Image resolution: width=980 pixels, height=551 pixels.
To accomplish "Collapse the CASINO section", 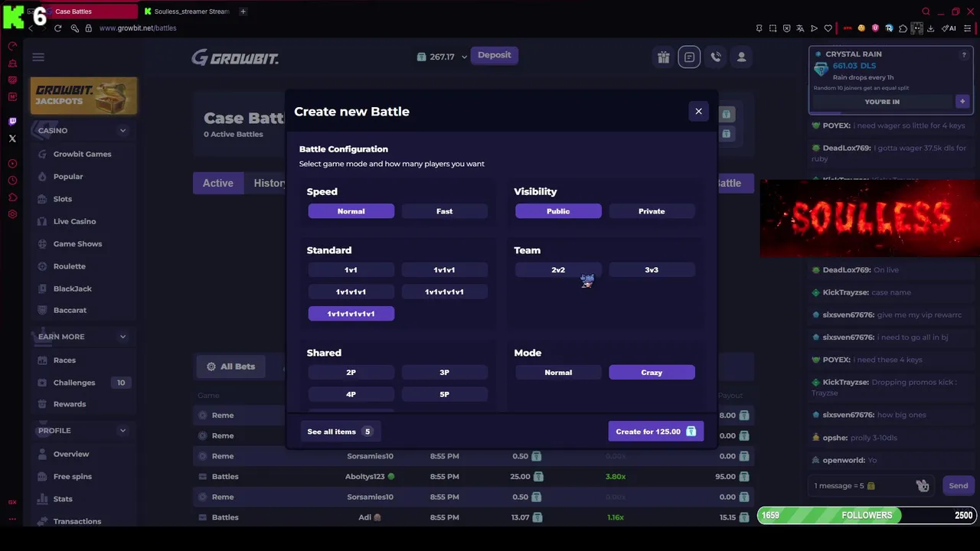I will (122, 130).
